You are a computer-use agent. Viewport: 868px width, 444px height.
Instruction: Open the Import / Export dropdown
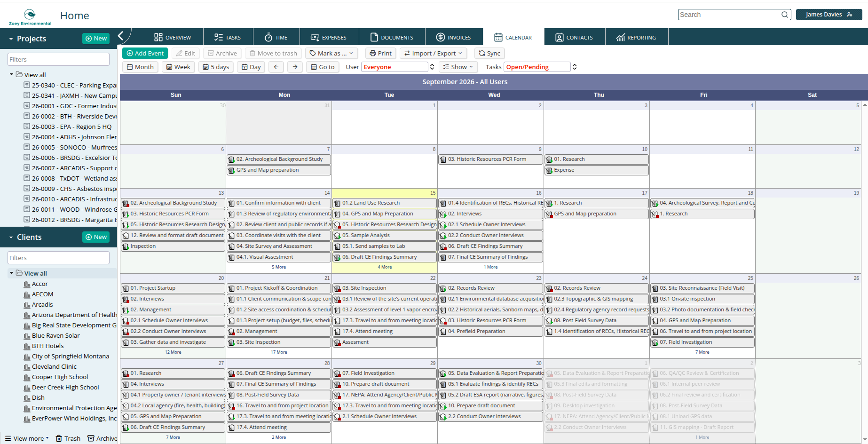[433, 53]
